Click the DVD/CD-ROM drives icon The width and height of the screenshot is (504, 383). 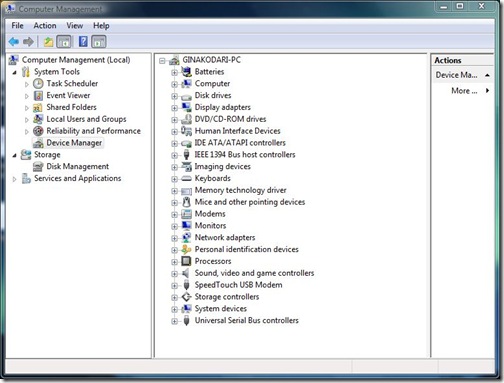click(x=186, y=119)
